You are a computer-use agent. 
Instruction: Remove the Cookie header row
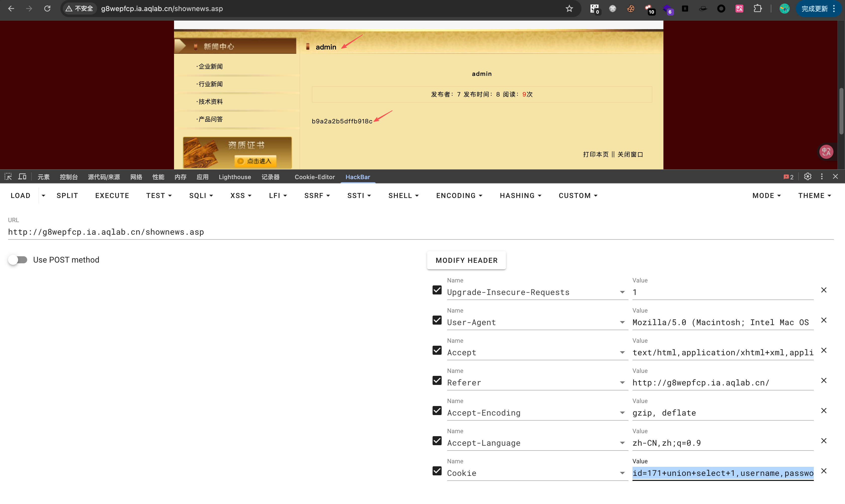click(x=824, y=471)
